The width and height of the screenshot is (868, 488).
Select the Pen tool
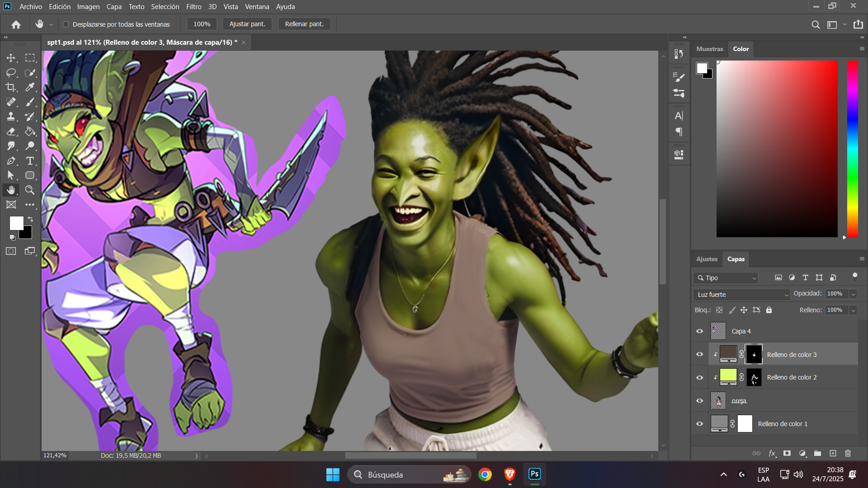(x=11, y=161)
